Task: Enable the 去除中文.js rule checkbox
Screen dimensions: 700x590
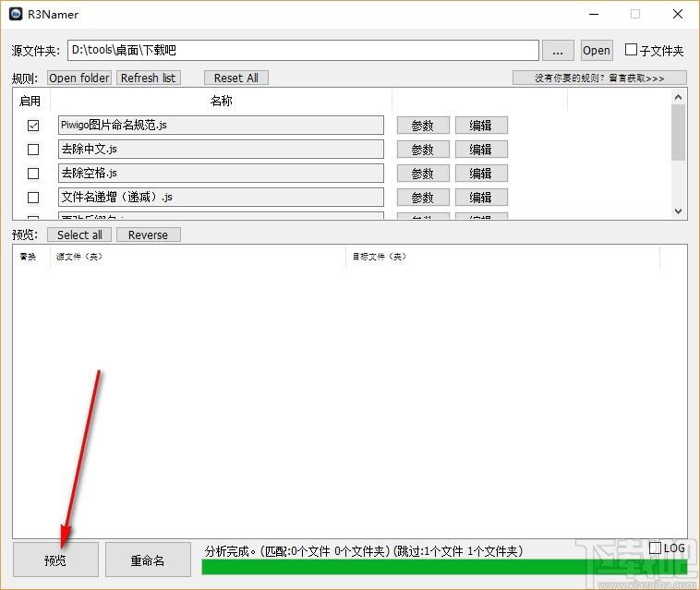Action: pyautogui.click(x=33, y=150)
